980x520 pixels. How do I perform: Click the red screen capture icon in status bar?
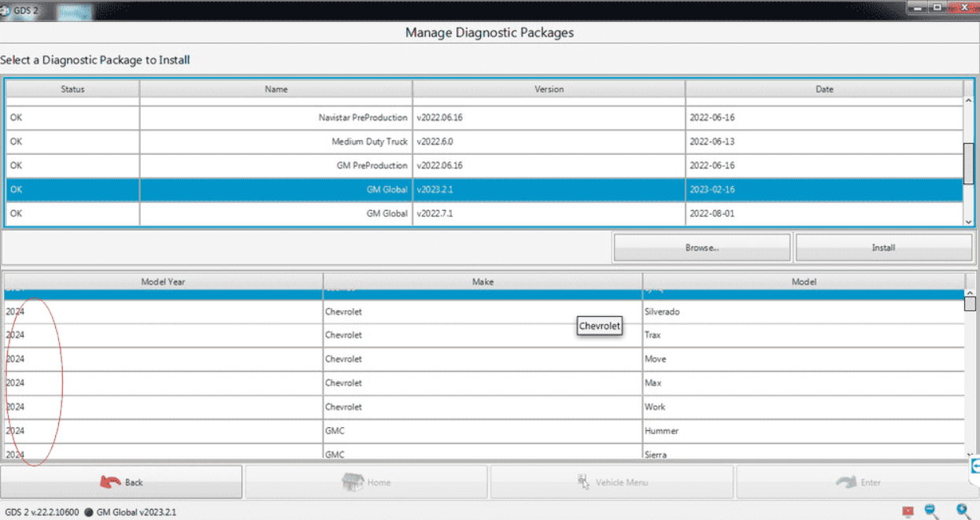[908, 511]
